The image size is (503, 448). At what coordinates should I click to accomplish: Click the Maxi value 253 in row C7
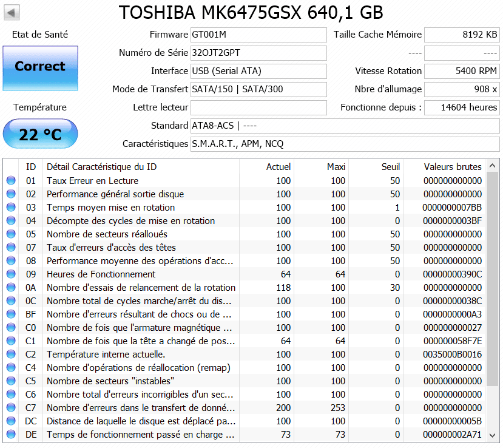tap(338, 407)
